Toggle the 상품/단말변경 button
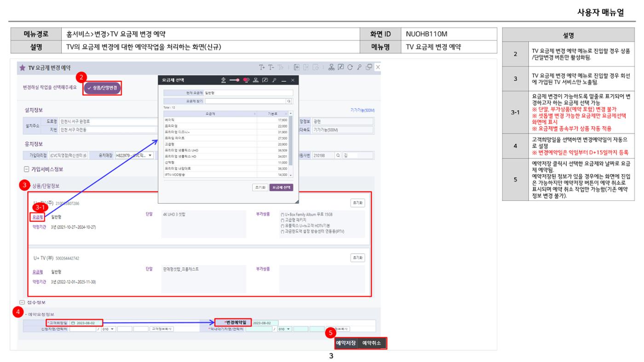Image resolution: width=644 pixels, height=362 pixels. (x=102, y=87)
